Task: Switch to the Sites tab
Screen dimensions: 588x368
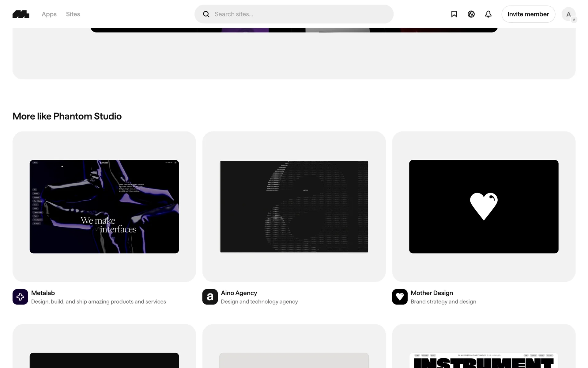Action: 73,14
